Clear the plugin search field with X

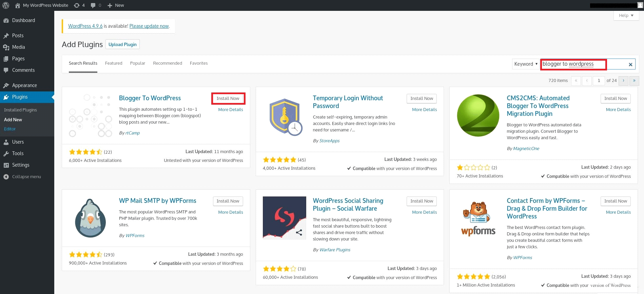pyautogui.click(x=630, y=64)
